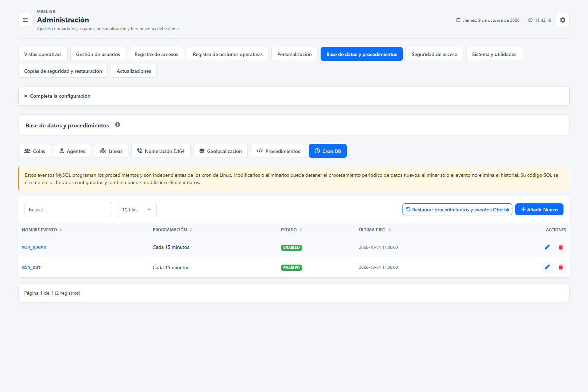Sort by Última Ejec. column arrows
The height and width of the screenshot is (392, 588).
pos(390,230)
